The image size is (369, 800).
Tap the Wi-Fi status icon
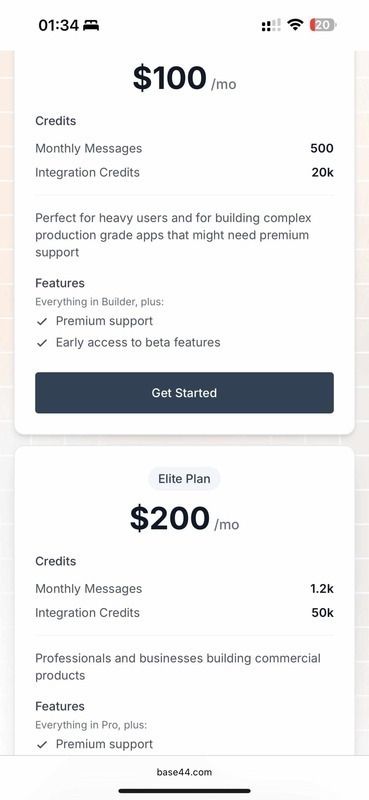tap(295, 25)
